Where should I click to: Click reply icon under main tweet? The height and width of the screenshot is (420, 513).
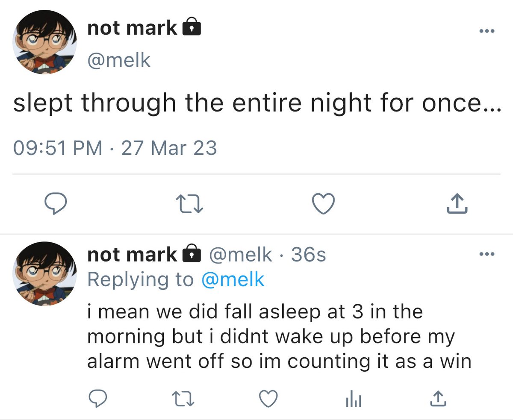coord(56,204)
